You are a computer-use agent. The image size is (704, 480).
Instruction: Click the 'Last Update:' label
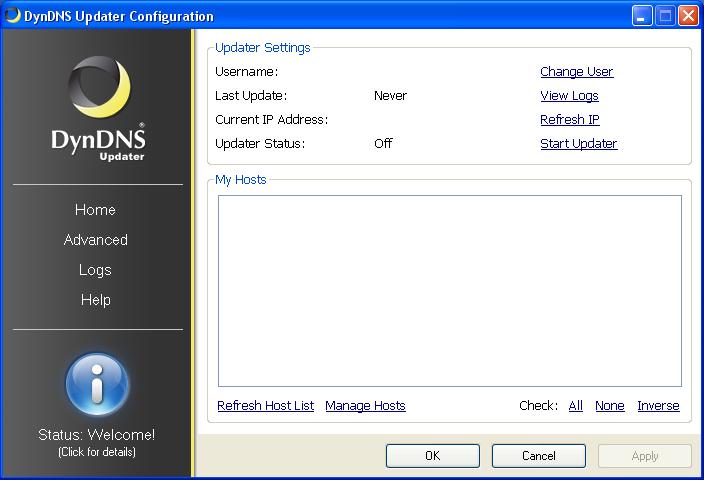point(251,96)
